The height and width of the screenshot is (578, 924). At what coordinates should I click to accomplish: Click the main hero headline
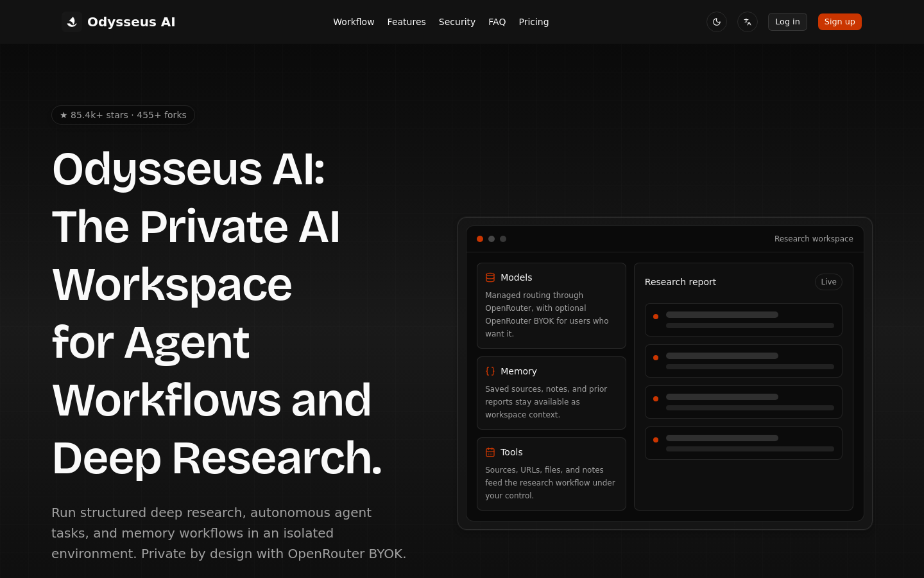point(217,313)
